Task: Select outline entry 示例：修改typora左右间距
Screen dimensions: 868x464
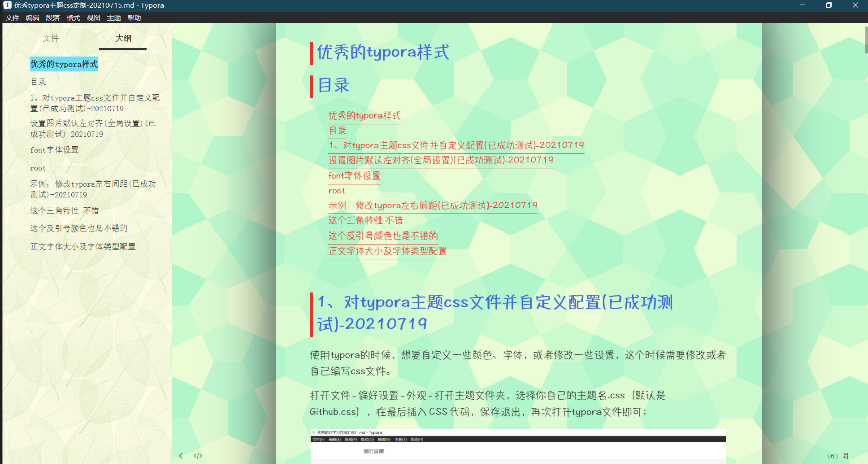Action: point(93,189)
